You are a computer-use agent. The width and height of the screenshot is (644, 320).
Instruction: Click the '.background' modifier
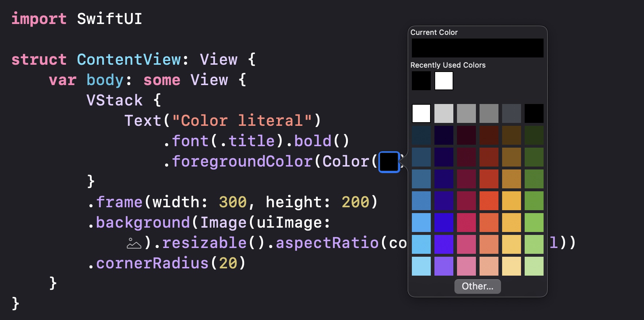coord(139,223)
